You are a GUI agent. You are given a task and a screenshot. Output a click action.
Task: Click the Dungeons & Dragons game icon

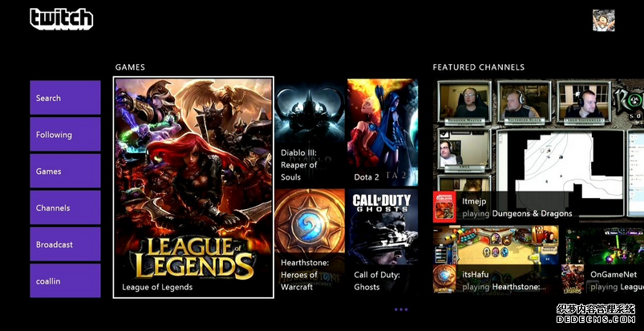click(445, 207)
